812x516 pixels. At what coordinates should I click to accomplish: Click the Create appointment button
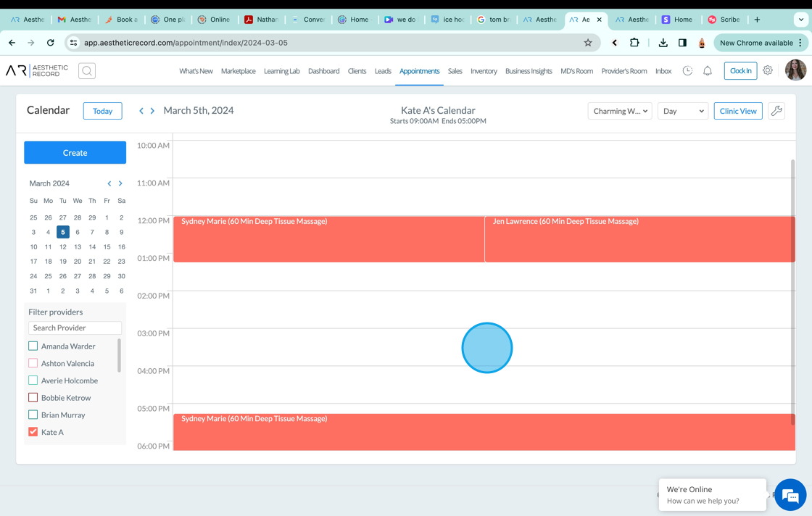tap(75, 153)
